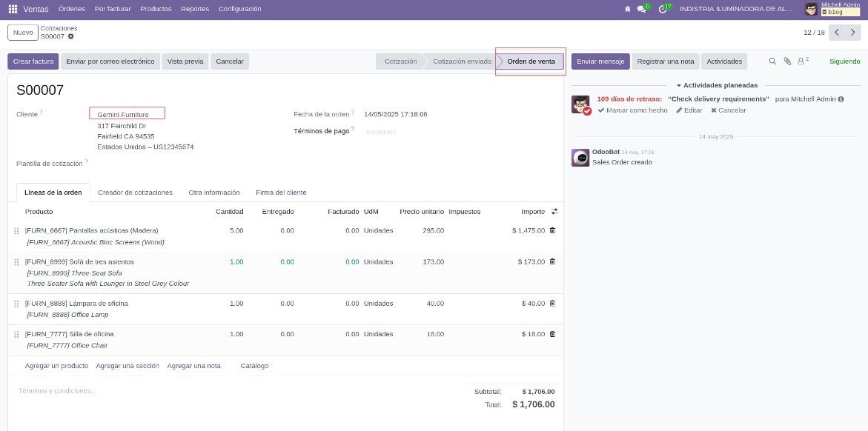Image resolution: width=868 pixels, height=431 pixels.
Task: Click the Agregar un producto link
Action: point(56,366)
